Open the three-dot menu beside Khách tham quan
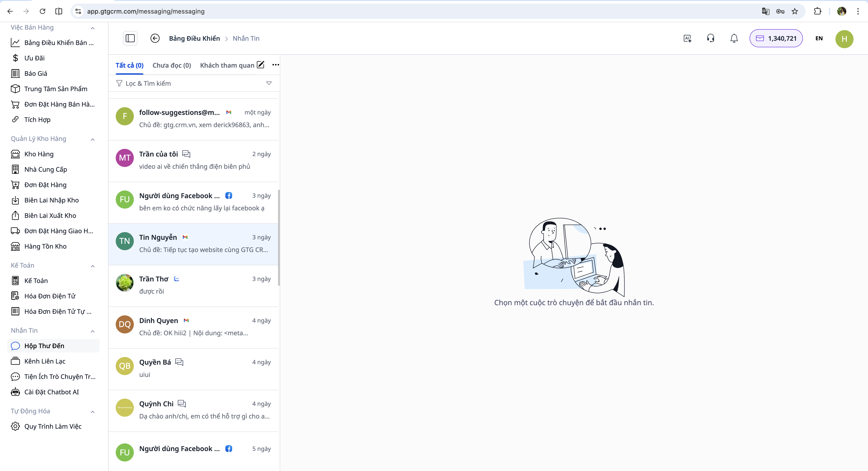Image resolution: width=868 pixels, height=471 pixels. click(276, 64)
